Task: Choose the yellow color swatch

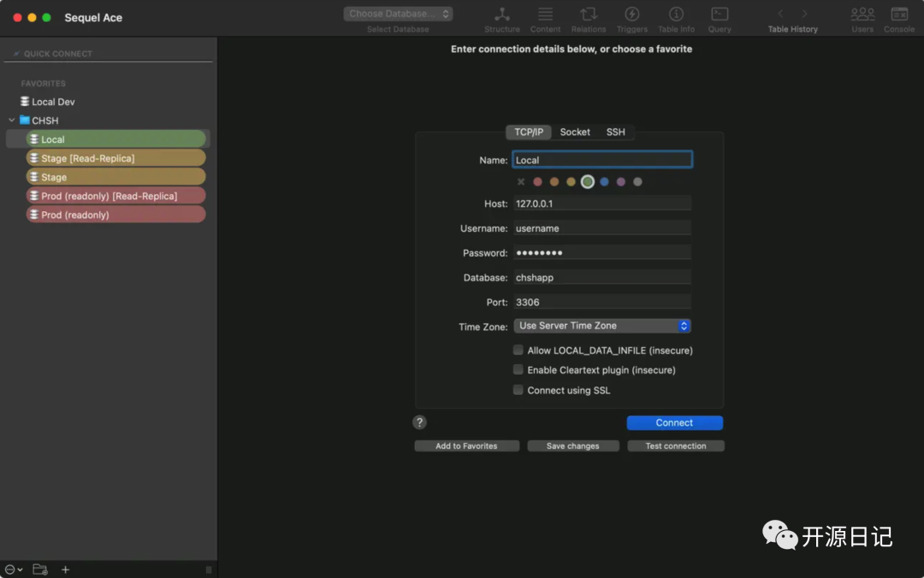Action: (571, 182)
